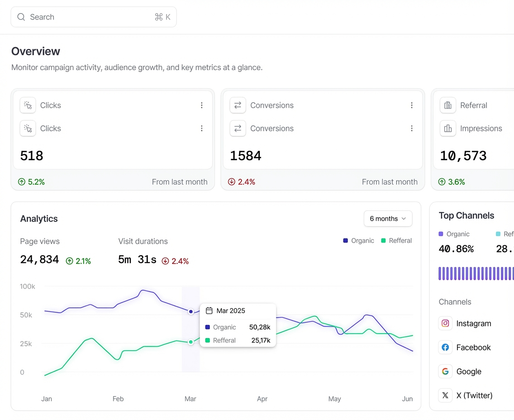The height and width of the screenshot is (420, 514).
Task: Click the Google channel icon
Action: (x=445, y=371)
